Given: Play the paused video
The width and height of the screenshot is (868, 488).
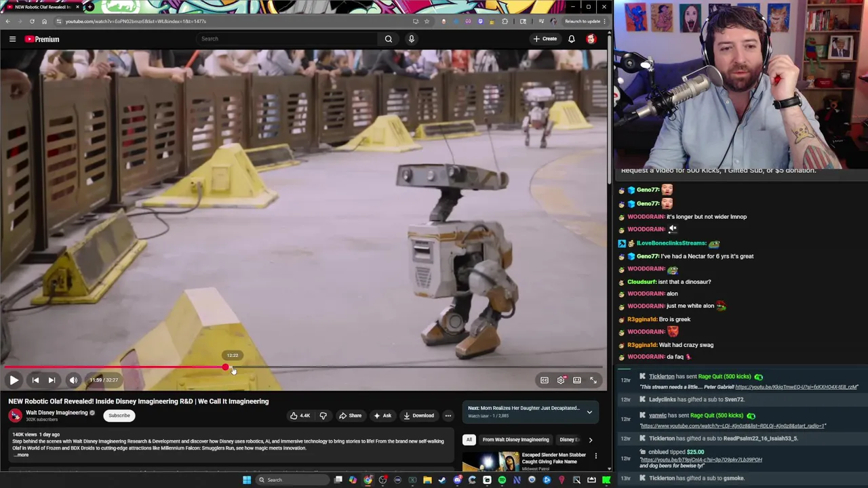Looking at the screenshot, I should 14,380.
